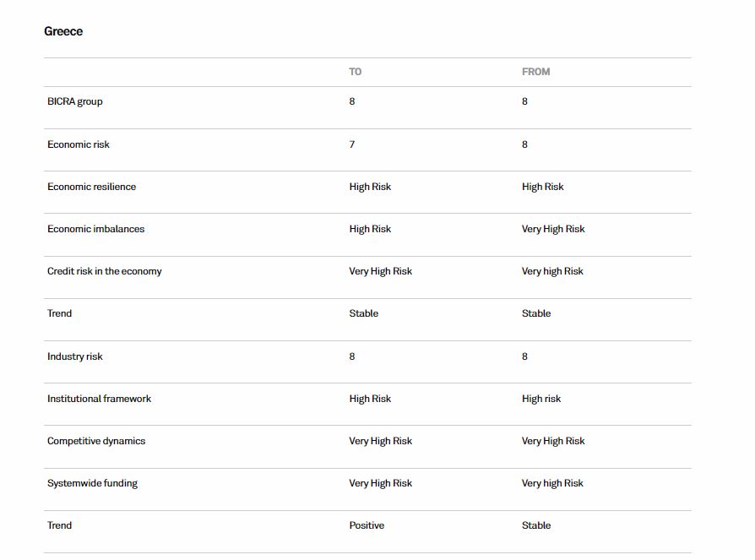The image size is (755, 560).
Task: Select the TO column header
Action: tap(356, 72)
